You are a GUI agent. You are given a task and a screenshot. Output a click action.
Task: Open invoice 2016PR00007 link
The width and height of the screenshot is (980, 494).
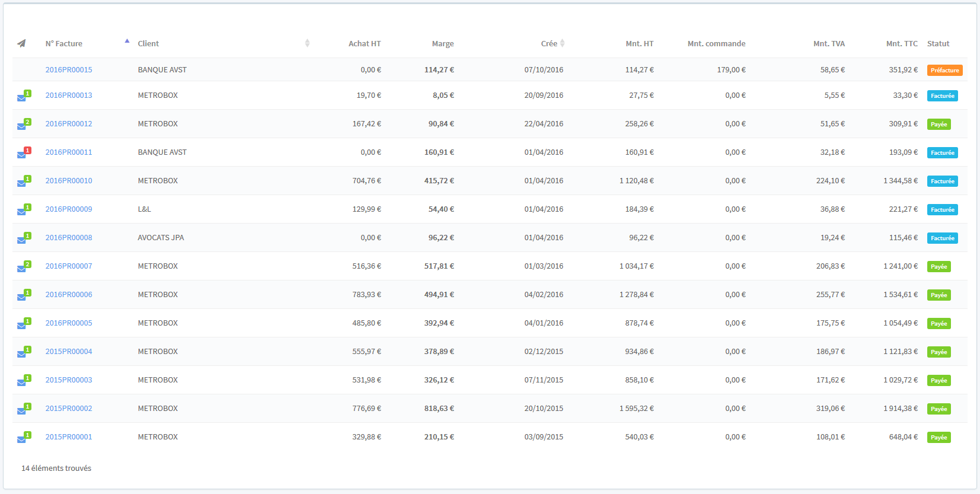[69, 266]
